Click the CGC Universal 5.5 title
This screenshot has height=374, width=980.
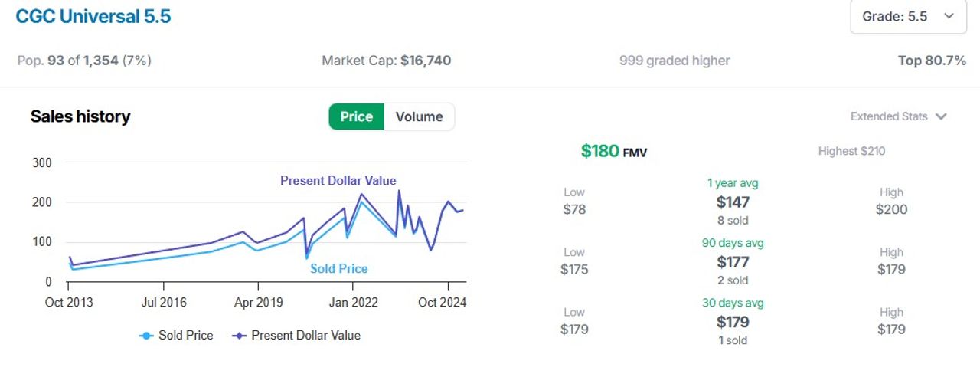[93, 17]
